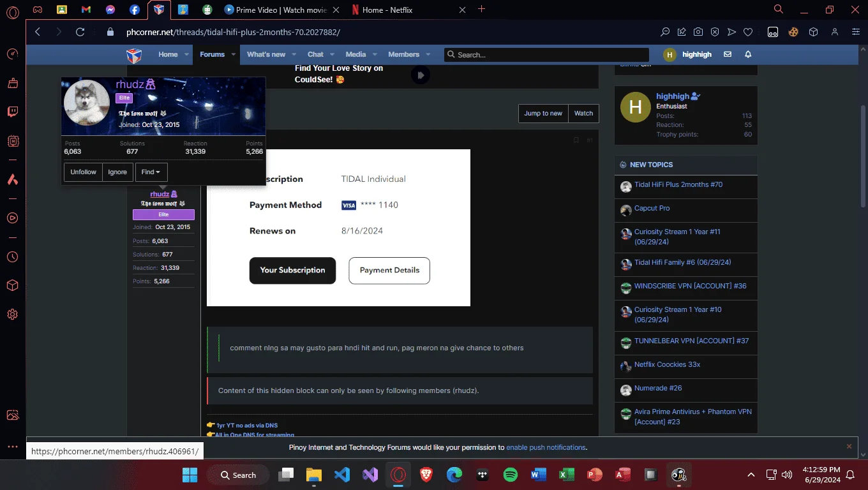Open forum alerts bell icon
This screenshot has height=490, width=868.
tap(748, 55)
